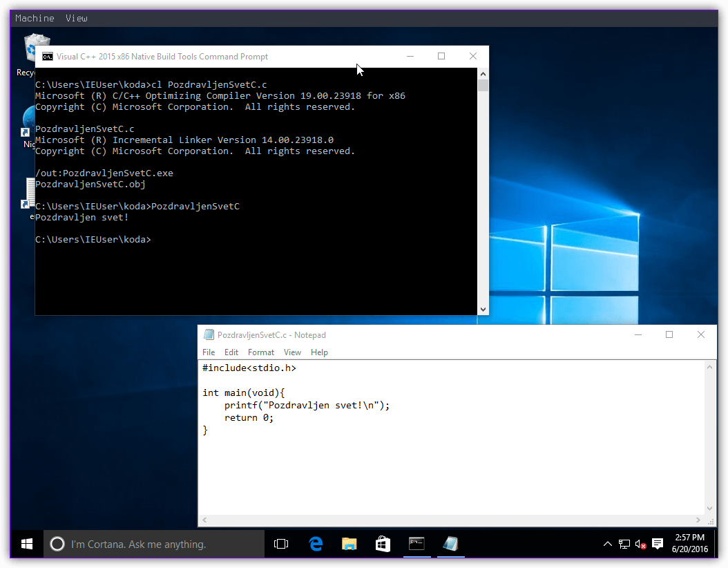The height and width of the screenshot is (568, 728).
Task: Launch Microsoft Edge from the taskbar
Action: [316, 544]
